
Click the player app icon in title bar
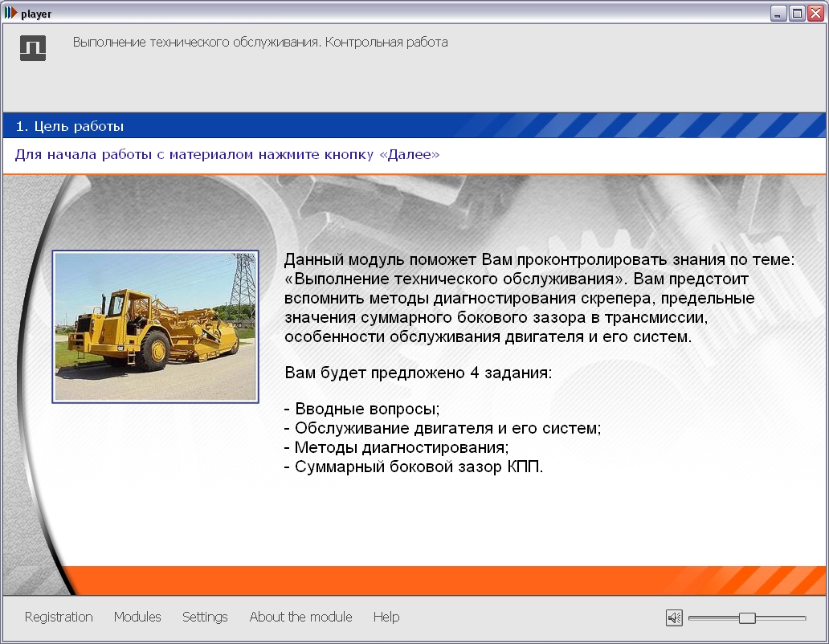point(10,14)
